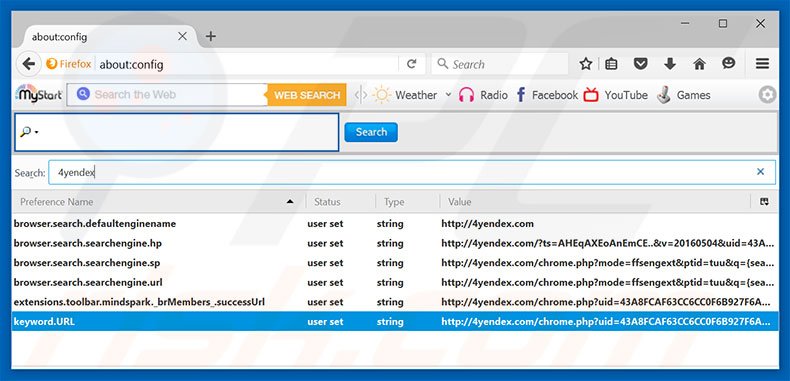Click the back navigation arrow
The image size is (790, 381).
pyautogui.click(x=29, y=64)
